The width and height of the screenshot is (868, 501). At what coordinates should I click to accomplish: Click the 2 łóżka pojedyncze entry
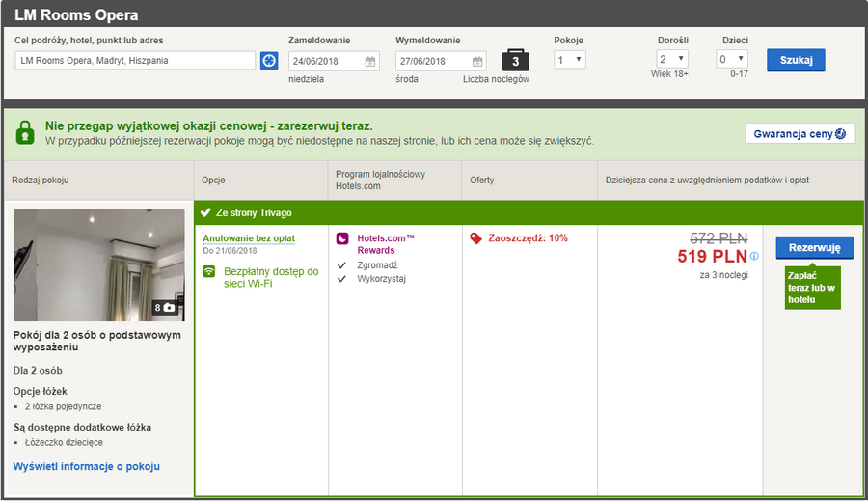click(63, 406)
